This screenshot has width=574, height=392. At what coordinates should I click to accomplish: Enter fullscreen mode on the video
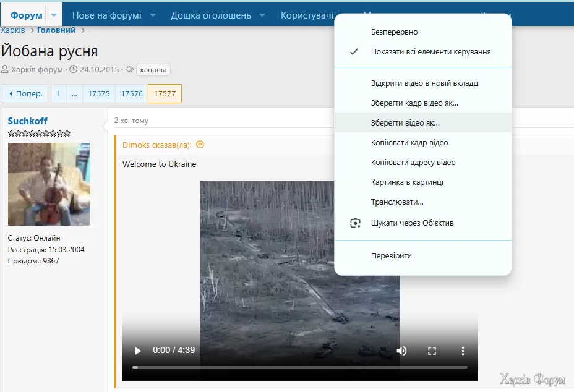coord(432,351)
